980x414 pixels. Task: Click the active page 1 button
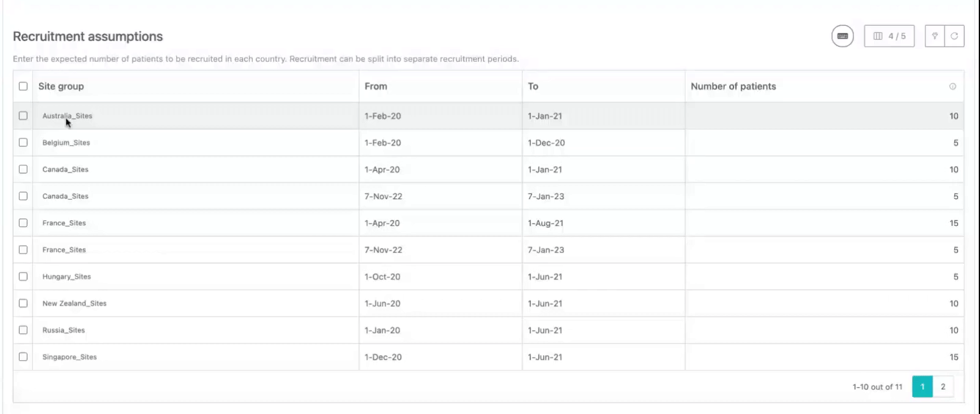[x=922, y=386]
